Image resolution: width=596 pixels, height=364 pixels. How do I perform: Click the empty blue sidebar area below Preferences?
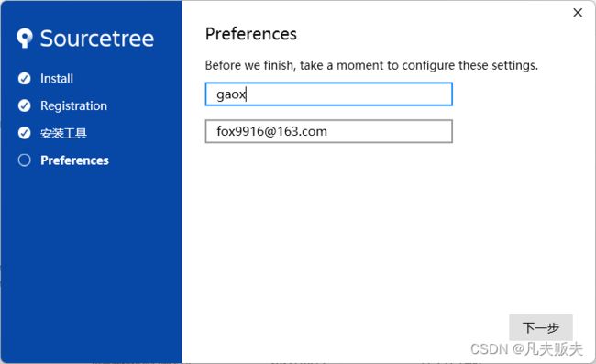point(91,262)
